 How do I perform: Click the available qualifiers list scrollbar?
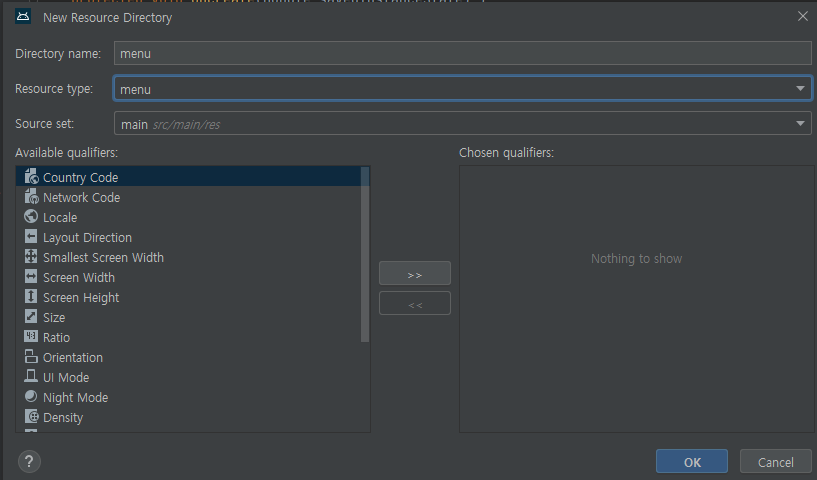point(365,255)
